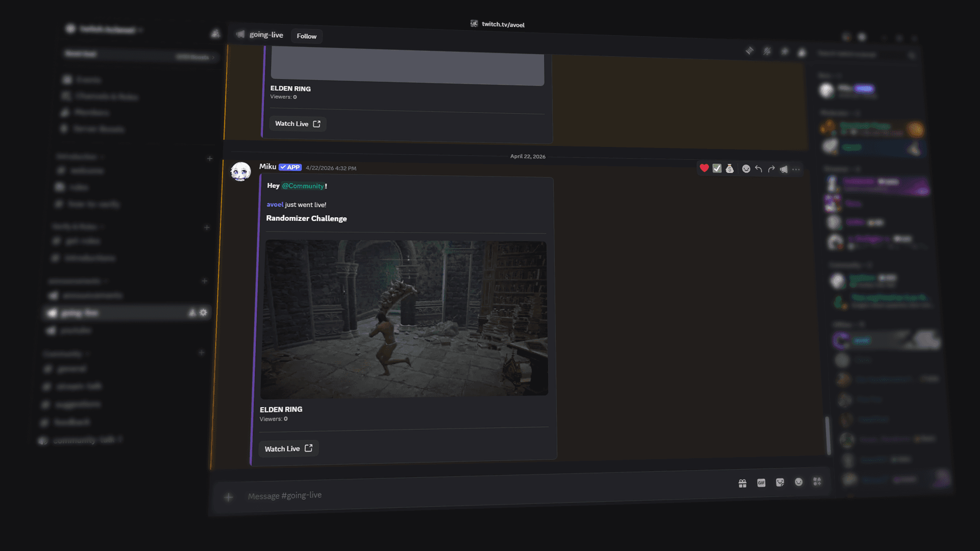React with the money bag emoji

(729, 169)
